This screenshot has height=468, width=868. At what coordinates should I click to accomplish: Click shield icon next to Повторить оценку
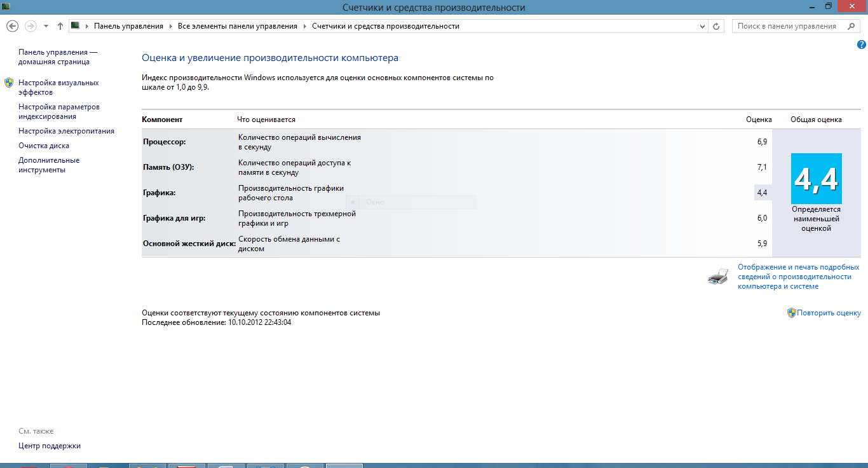792,313
